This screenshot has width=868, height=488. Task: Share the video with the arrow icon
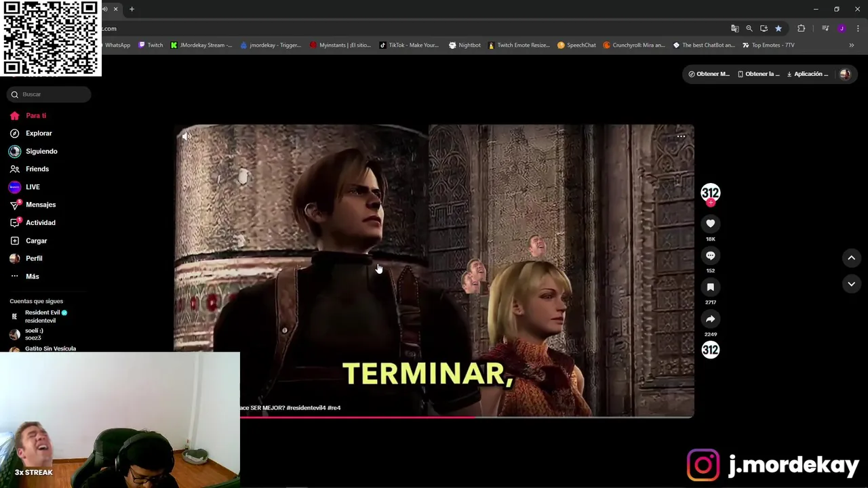[x=710, y=319]
